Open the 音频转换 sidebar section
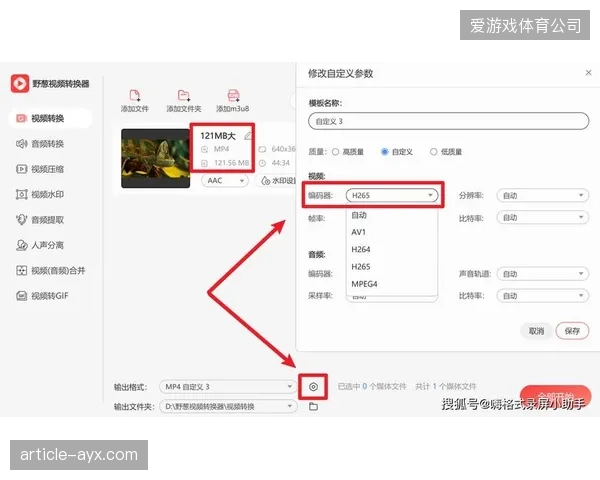600x480 pixels. 40,144
